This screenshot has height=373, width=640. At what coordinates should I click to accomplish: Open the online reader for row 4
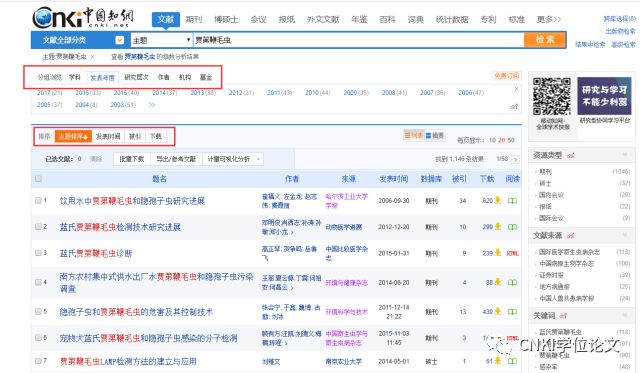512,282
